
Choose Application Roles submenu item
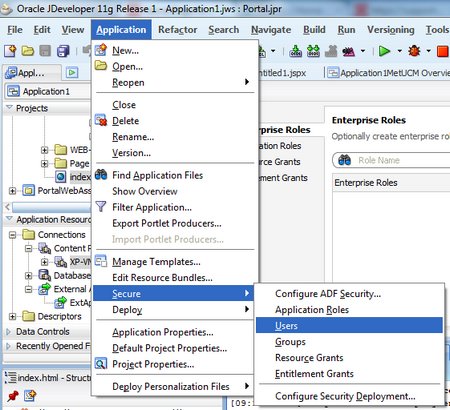(x=349, y=310)
